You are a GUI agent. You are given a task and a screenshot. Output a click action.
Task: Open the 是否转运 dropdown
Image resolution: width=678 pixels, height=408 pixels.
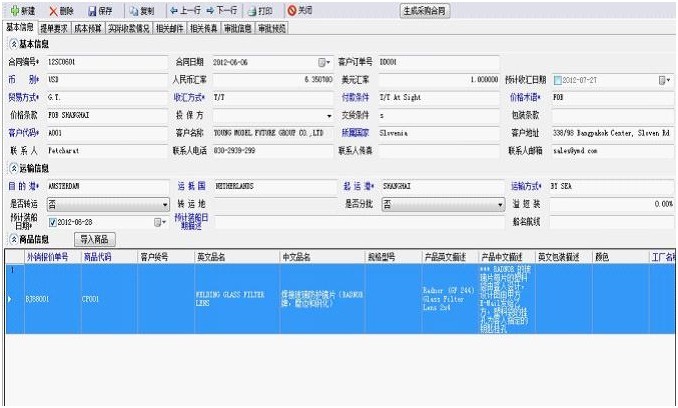click(164, 204)
